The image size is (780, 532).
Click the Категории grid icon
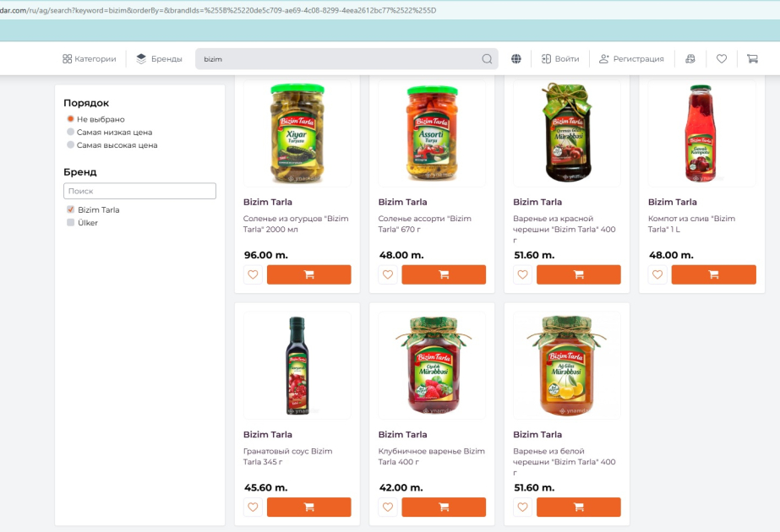pos(67,59)
